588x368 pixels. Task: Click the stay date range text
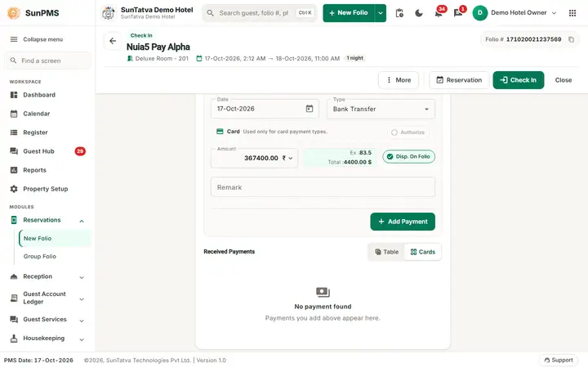point(272,58)
